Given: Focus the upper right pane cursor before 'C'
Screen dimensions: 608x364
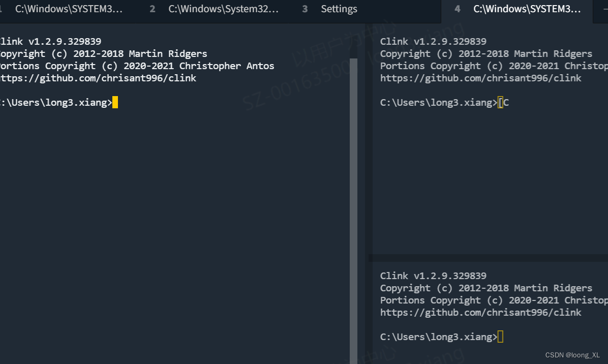Looking at the screenshot, I should (501, 102).
